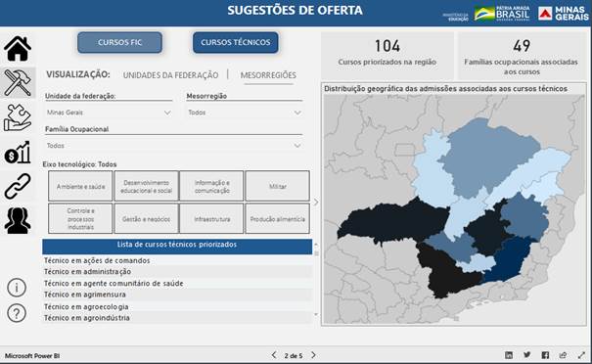Image resolution: width=592 pixels, height=364 pixels.
Task: Click the share arrow icon
Action: coord(563,355)
